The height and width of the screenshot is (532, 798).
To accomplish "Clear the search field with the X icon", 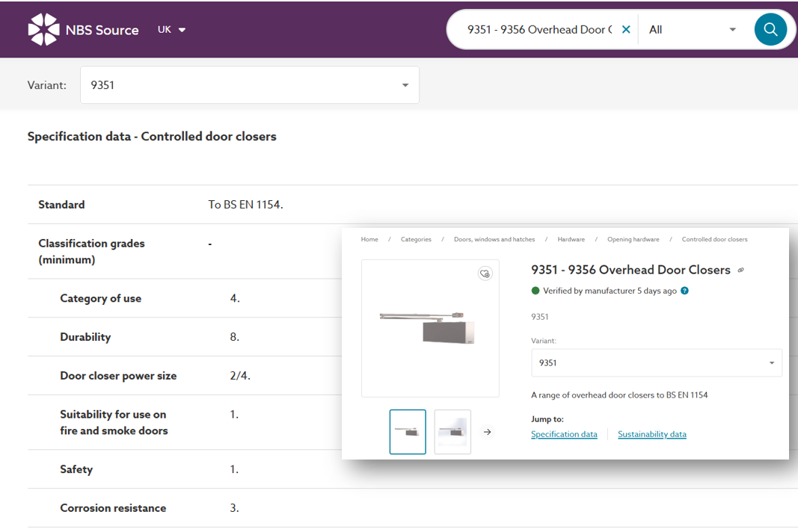I will coord(626,29).
